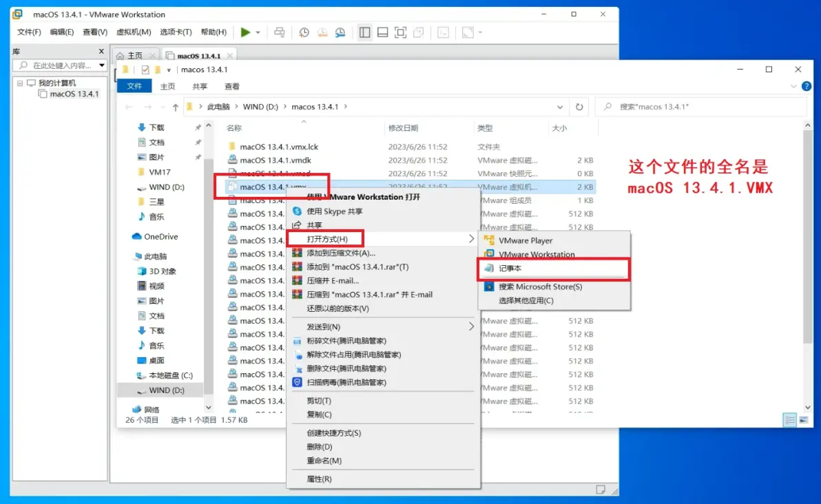
Task: Expand the 发送到(N) submenu entry
Action: pyautogui.click(x=383, y=327)
